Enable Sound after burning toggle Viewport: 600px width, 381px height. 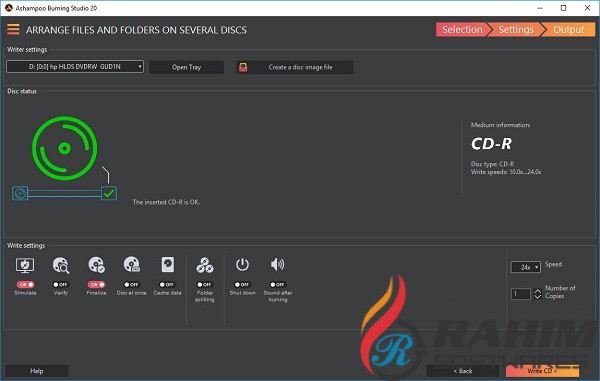pos(277,285)
